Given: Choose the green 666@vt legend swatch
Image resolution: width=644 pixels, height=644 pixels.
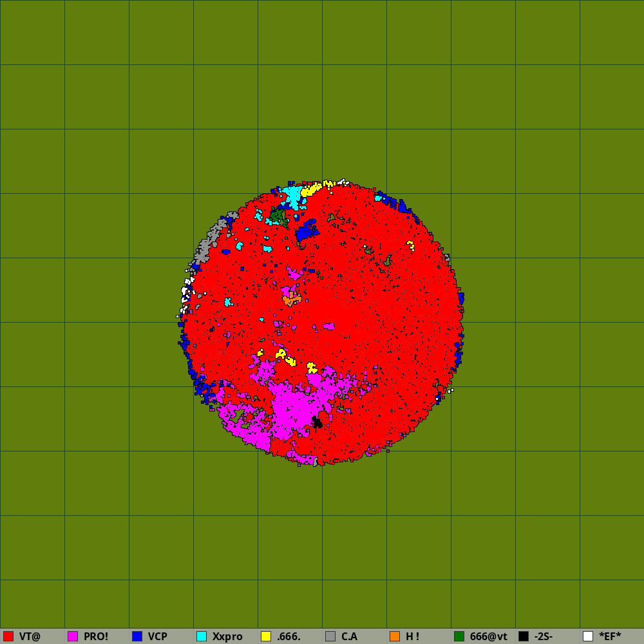Looking at the screenshot, I should pyautogui.click(x=459, y=636).
